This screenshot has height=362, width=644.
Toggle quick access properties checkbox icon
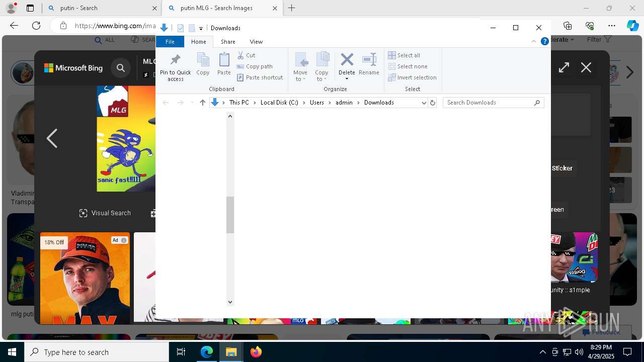click(x=181, y=28)
